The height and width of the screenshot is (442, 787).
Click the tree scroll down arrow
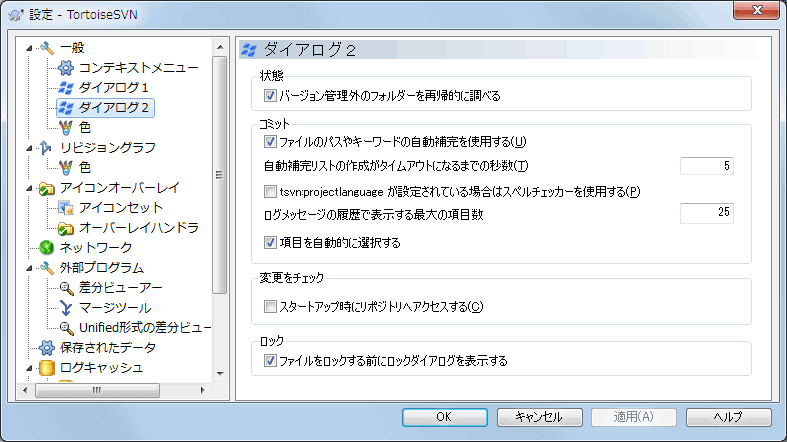coord(220,373)
